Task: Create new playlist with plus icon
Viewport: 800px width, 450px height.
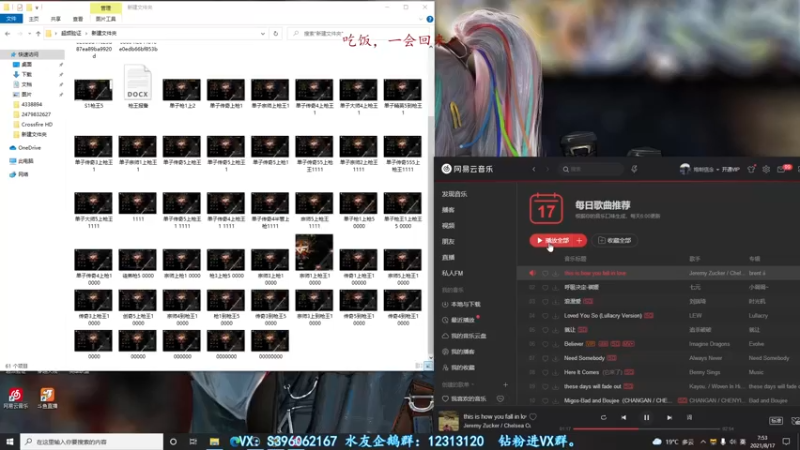Action: [505, 385]
